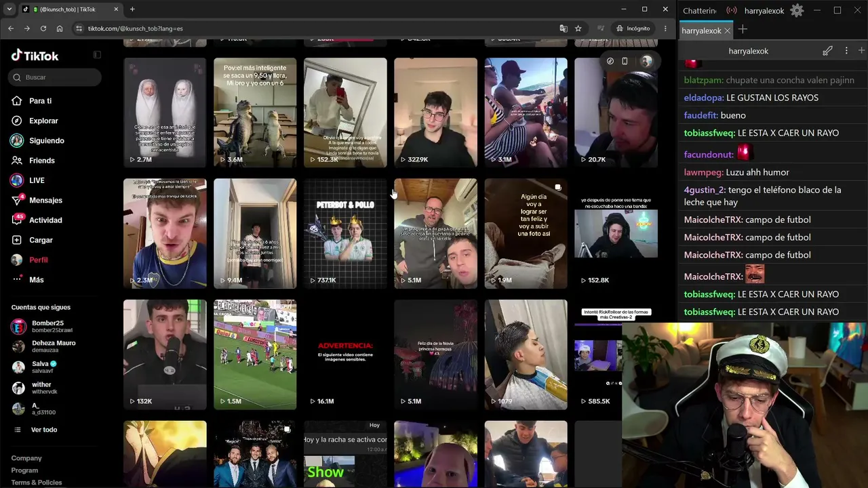Screen dimensions: 868x488
Task: Click the TikTok logo
Action: point(35,56)
